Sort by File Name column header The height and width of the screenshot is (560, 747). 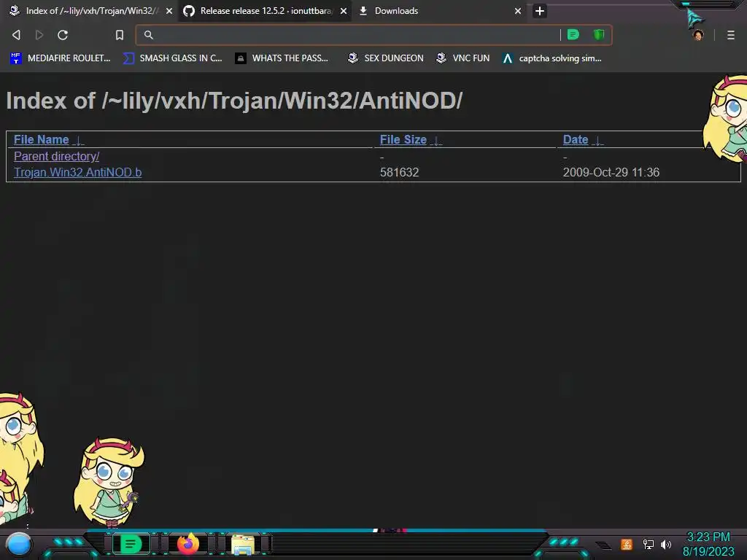tap(42, 139)
